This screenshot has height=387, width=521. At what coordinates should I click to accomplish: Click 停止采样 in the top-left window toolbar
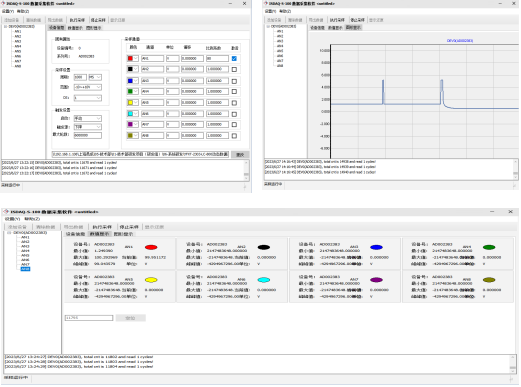tap(98, 20)
